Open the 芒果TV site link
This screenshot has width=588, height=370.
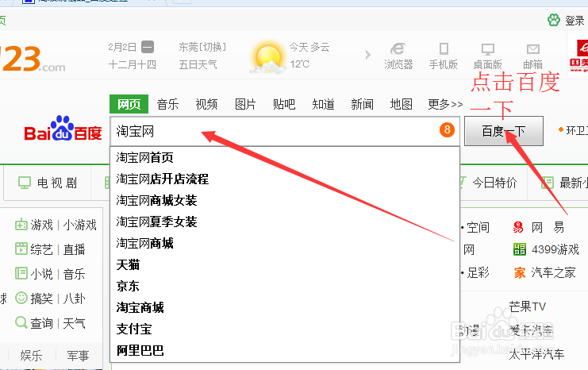click(527, 307)
